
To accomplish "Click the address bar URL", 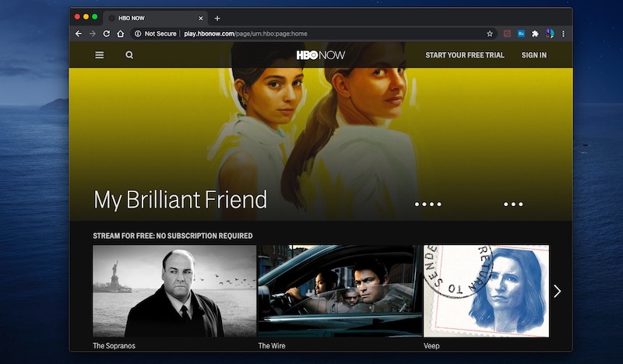I will point(245,33).
